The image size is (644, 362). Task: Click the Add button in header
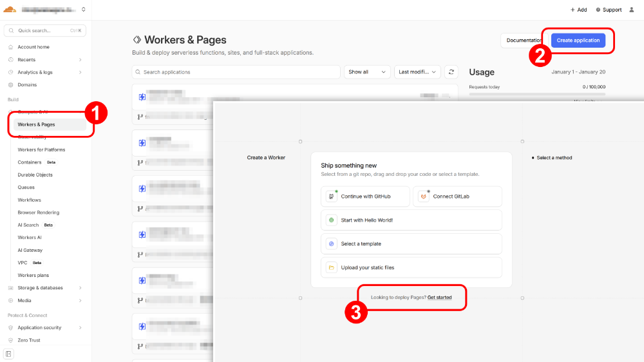tap(579, 10)
